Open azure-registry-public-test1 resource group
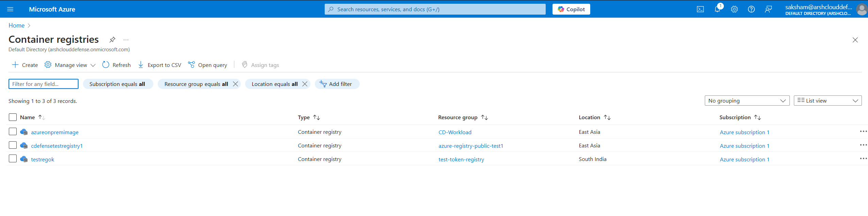Image resolution: width=868 pixels, height=216 pixels. pos(471,146)
